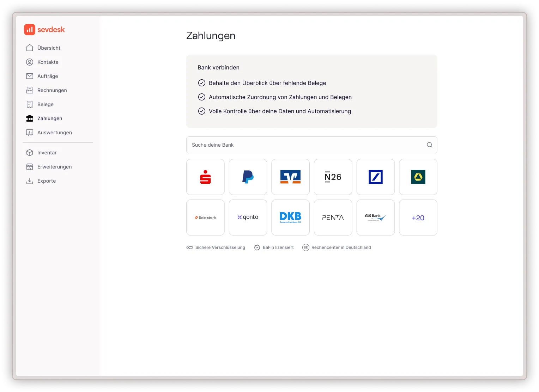Open the Auswertungen chart icon
The width and height of the screenshot is (539, 392).
(30, 133)
